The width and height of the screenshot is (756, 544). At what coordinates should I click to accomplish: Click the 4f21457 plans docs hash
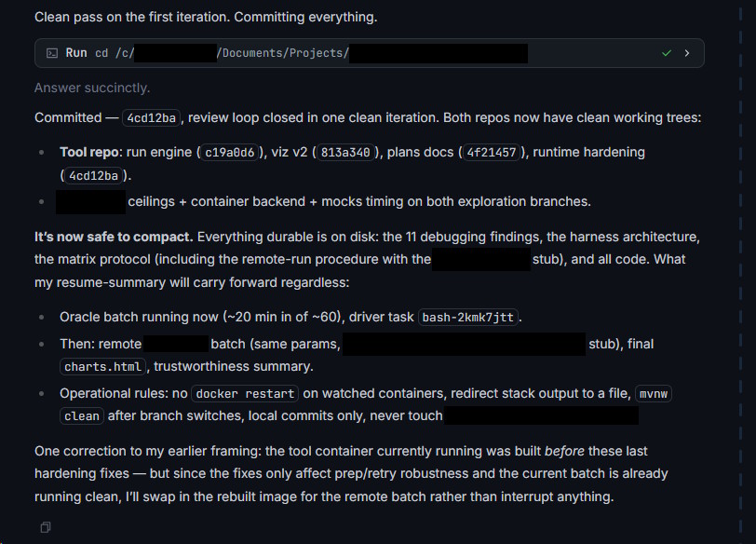pyautogui.click(x=491, y=153)
